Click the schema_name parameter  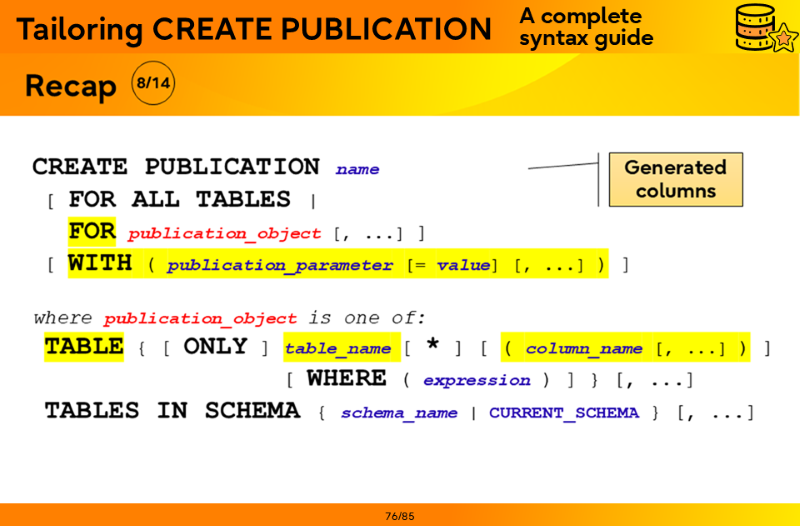click(x=399, y=413)
